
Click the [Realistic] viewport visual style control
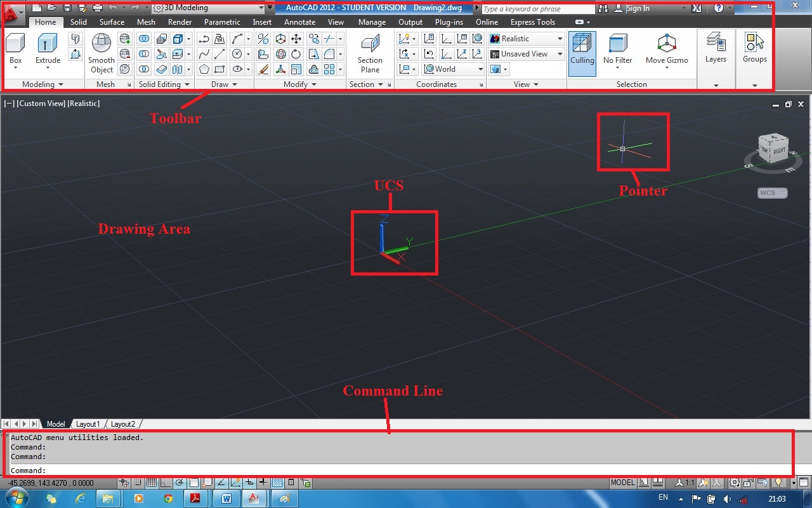click(x=84, y=103)
